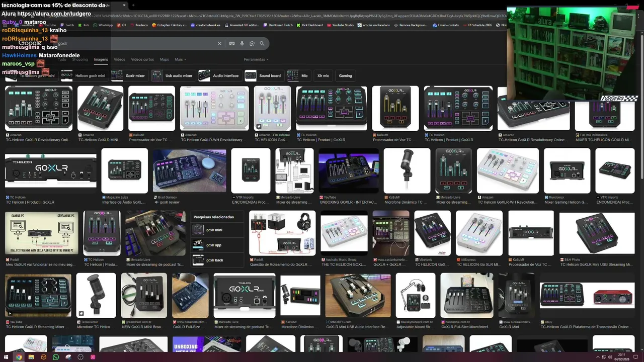Open the G1 bookmark
644x362 pixels.
[x=122, y=25]
